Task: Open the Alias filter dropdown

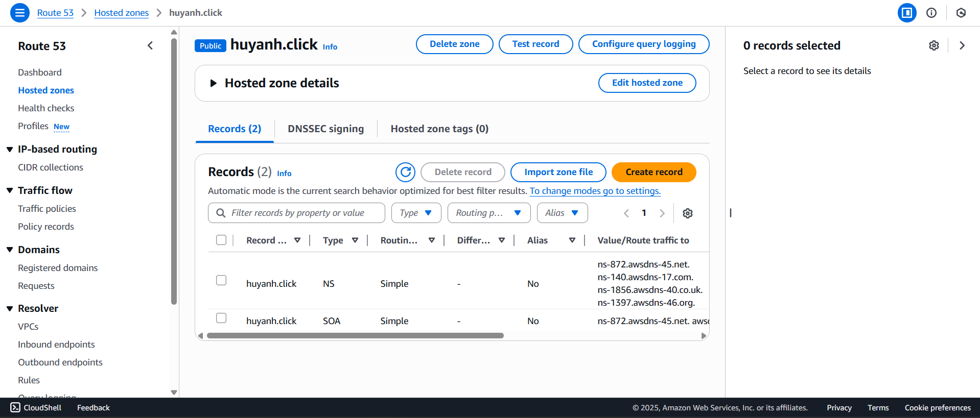Action: tap(562, 213)
